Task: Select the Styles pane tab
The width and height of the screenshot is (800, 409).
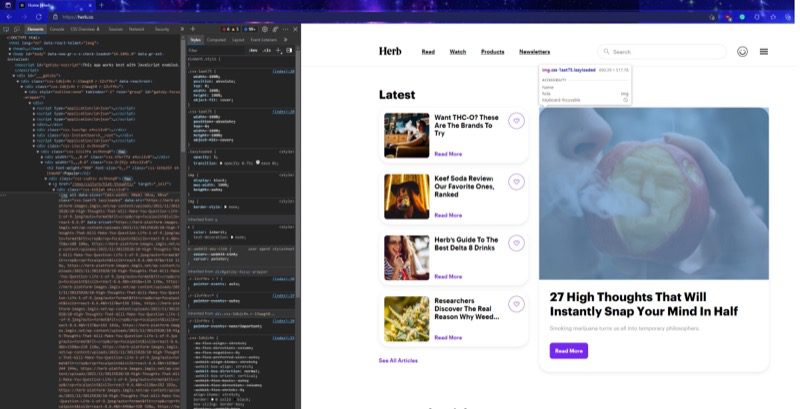Action: [x=195, y=40]
